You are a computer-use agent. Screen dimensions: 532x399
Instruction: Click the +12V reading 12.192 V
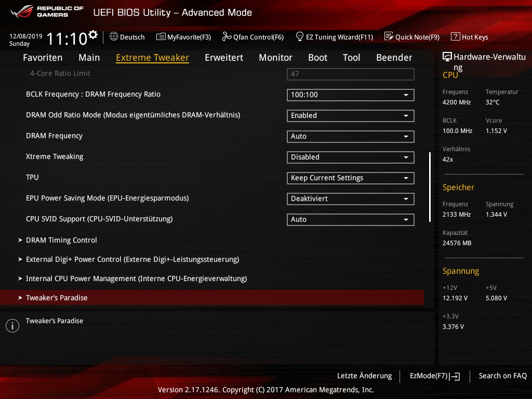[455, 298]
